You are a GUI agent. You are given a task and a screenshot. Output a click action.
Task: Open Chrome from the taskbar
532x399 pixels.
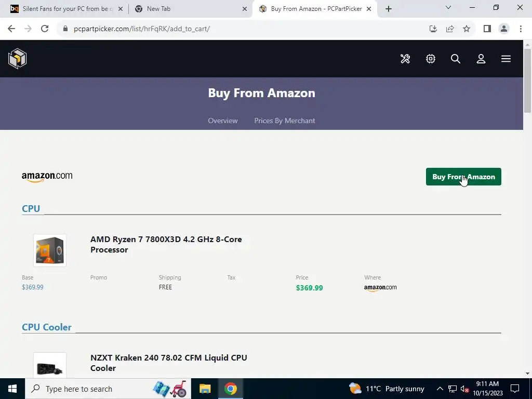230,389
